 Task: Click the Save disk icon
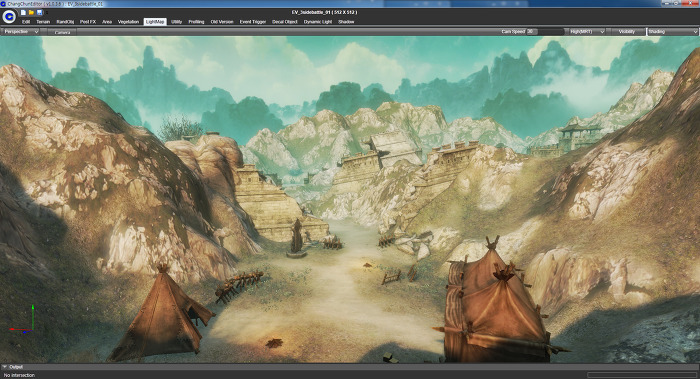[x=39, y=12]
